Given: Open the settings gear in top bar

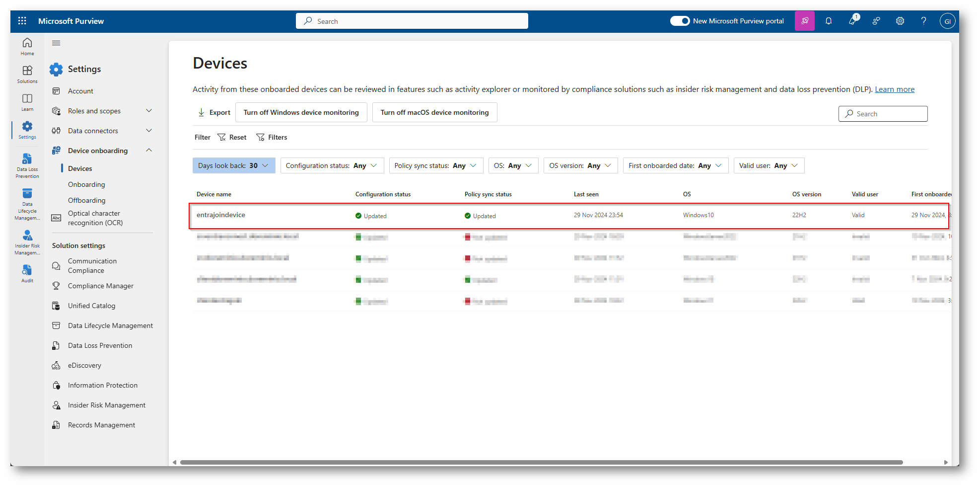Looking at the screenshot, I should pyautogui.click(x=900, y=21).
